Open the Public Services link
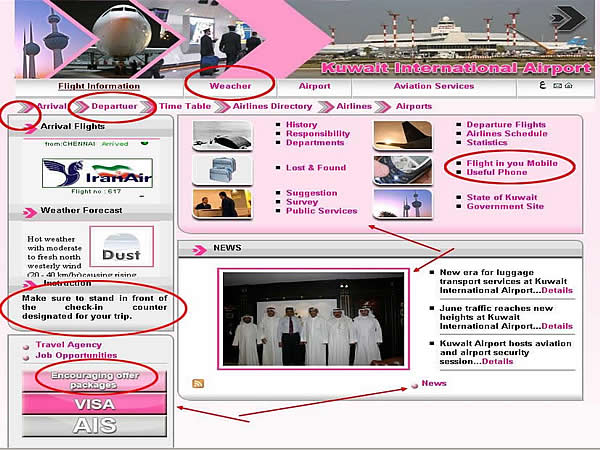The image size is (600, 450). (321, 211)
